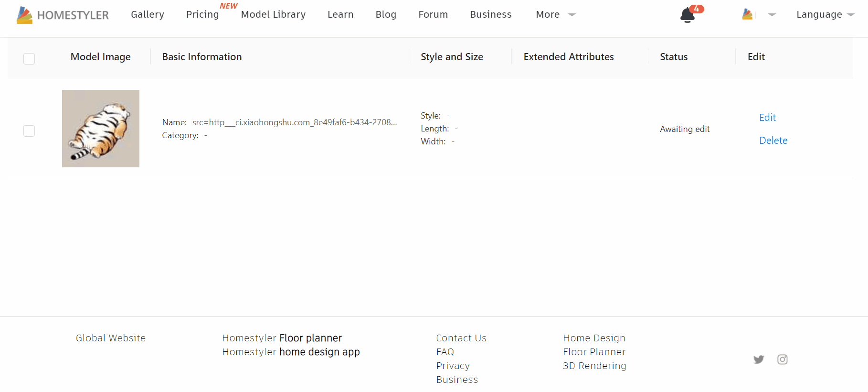The width and height of the screenshot is (868, 392).
Task: Click the Status column header
Action: [674, 57]
